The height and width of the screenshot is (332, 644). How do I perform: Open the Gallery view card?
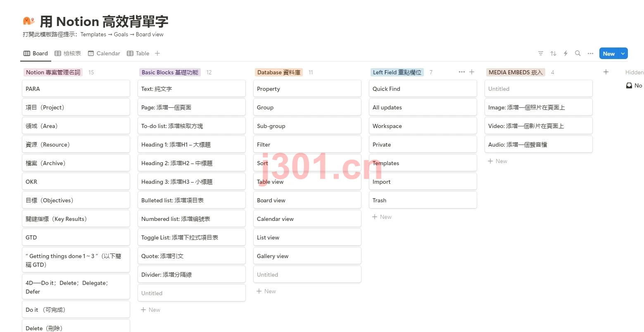pos(307,256)
